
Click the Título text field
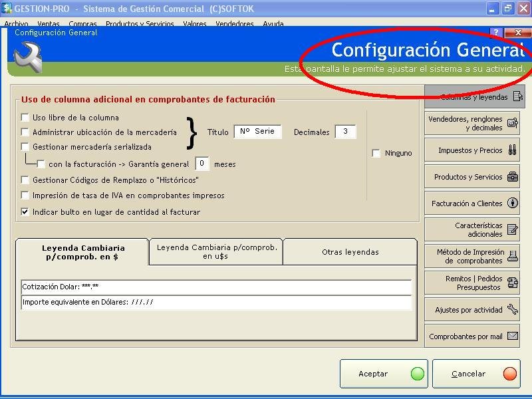pos(258,132)
